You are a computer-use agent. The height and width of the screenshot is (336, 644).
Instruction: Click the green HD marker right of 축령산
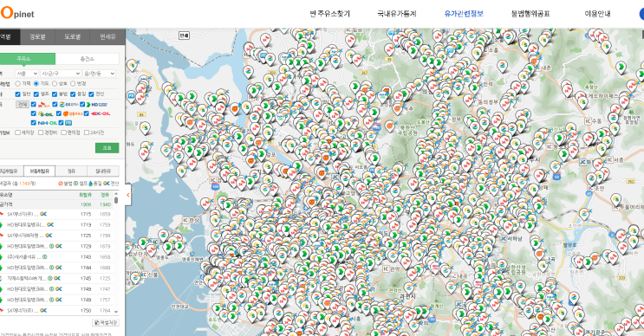(621, 67)
